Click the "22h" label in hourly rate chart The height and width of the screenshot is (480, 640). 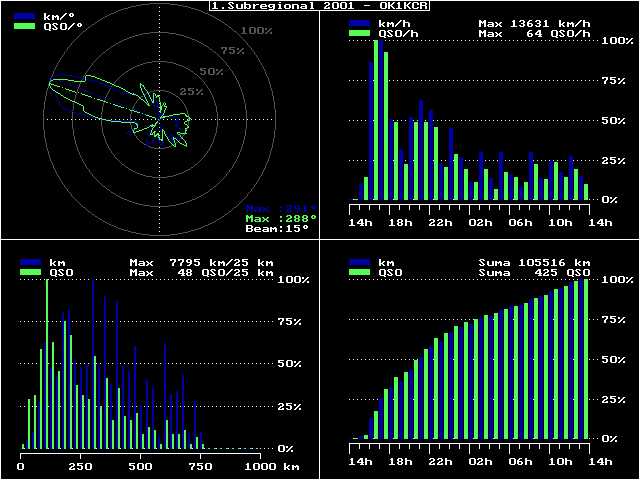pyautogui.click(x=441, y=222)
